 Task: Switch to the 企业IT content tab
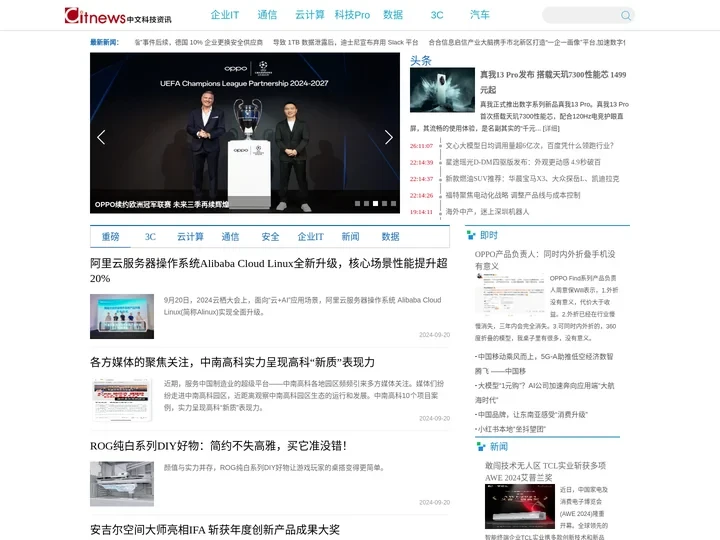310,236
